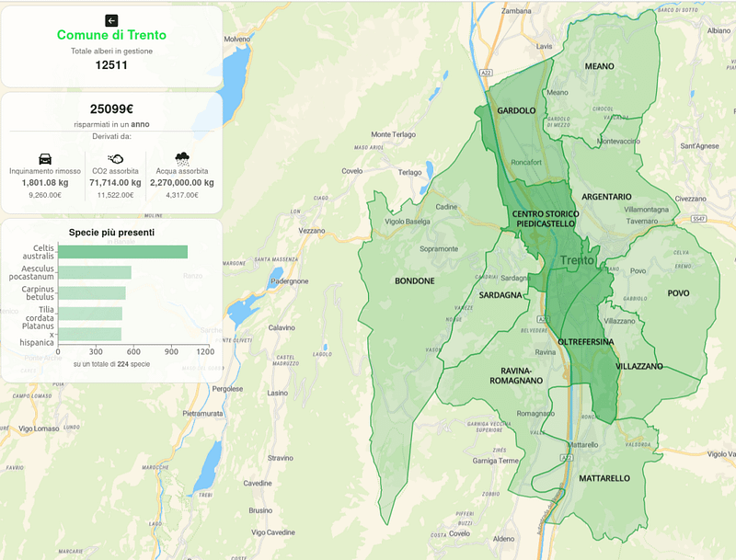
Task: Click the 25099€ savings amount
Action: 111,109
